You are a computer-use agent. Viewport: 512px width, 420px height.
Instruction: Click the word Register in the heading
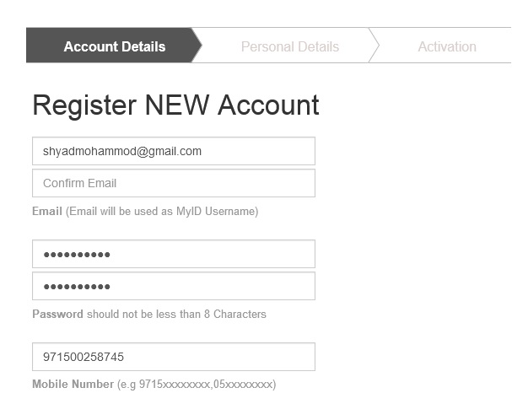coord(84,105)
